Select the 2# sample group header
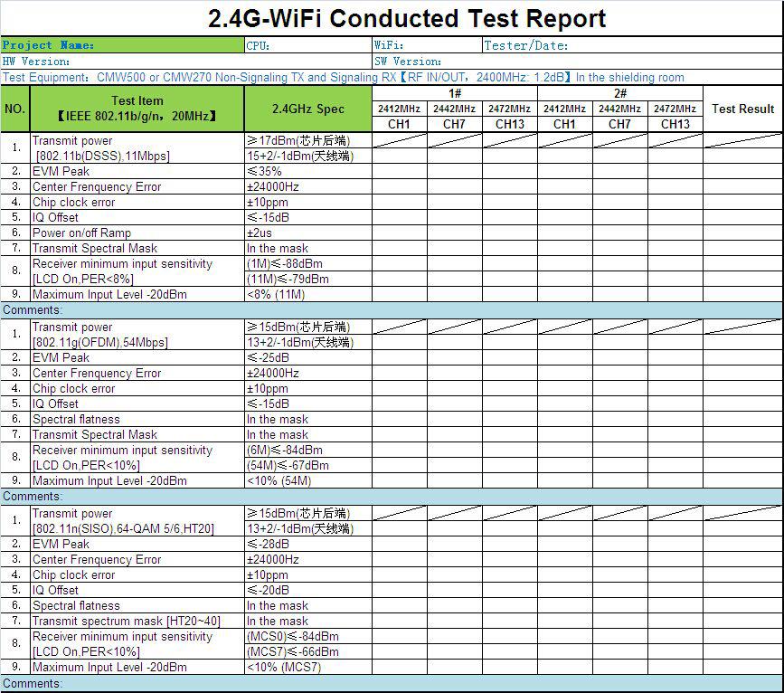 click(619, 93)
